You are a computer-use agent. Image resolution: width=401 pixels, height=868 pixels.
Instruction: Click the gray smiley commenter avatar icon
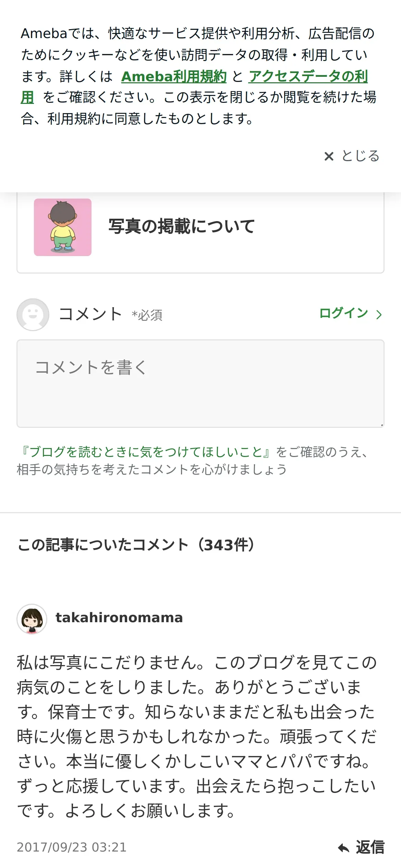coord(33,314)
